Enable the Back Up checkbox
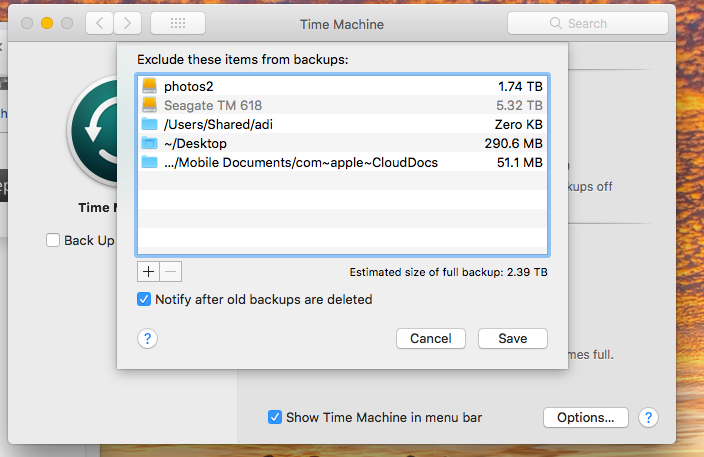The width and height of the screenshot is (704, 457). pyautogui.click(x=53, y=240)
